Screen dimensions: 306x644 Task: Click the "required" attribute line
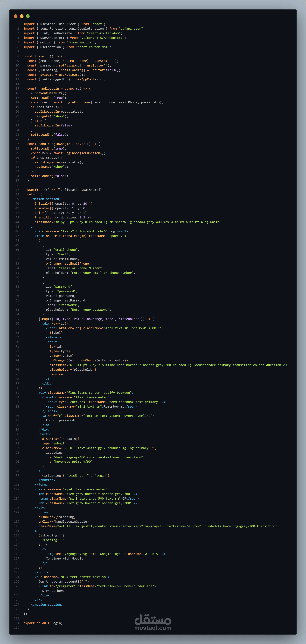pyautogui.click(x=57, y=374)
